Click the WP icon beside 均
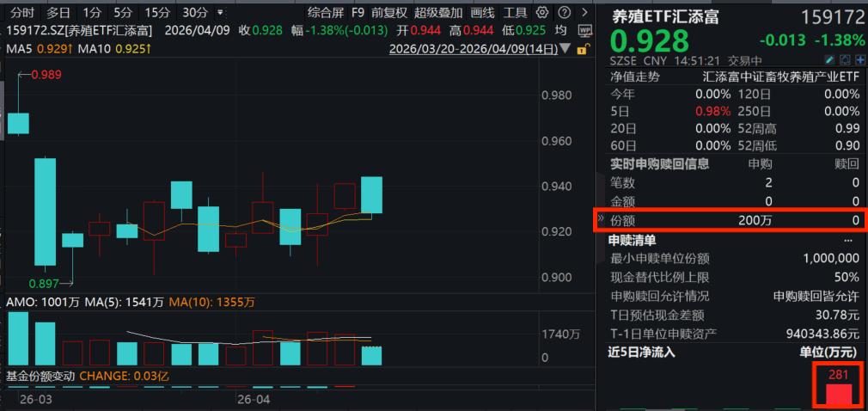Image resolution: width=868 pixels, height=411 pixels. pyautogui.click(x=584, y=30)
